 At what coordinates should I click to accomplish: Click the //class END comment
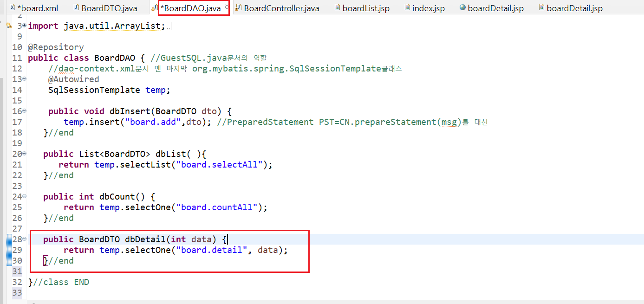tap(61, 282)
